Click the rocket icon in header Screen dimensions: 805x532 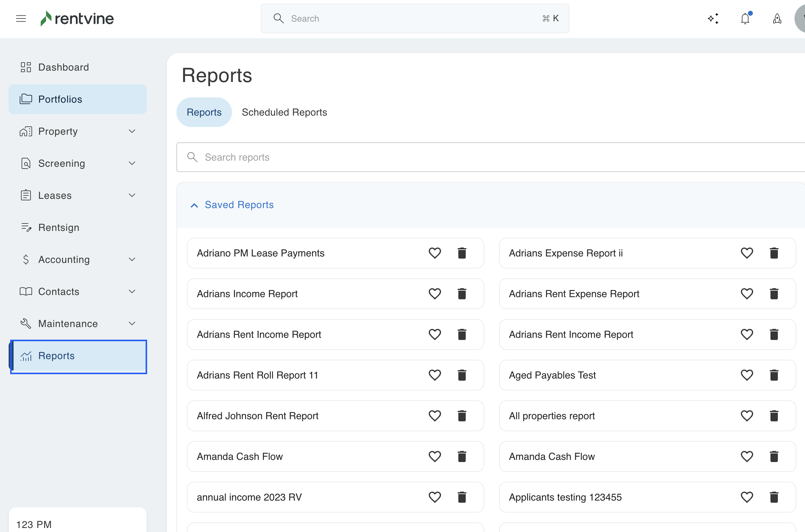click(x=777, y=19)
